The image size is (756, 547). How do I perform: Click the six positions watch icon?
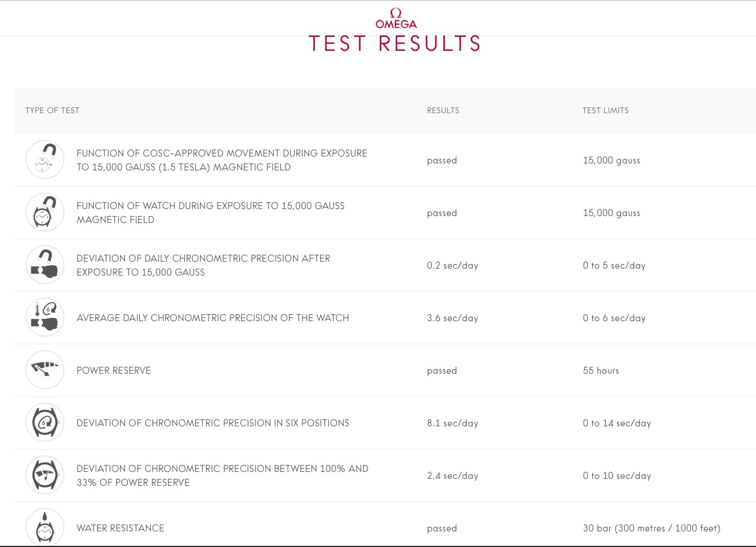pos(45,422)
